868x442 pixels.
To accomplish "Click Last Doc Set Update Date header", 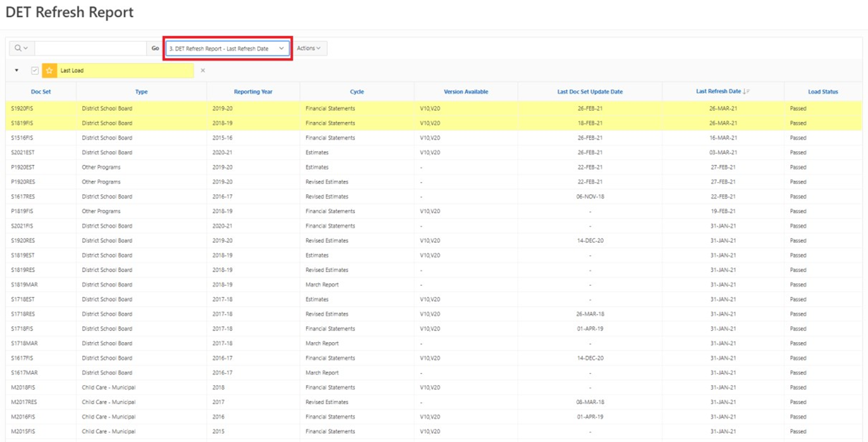I will 590,92.
